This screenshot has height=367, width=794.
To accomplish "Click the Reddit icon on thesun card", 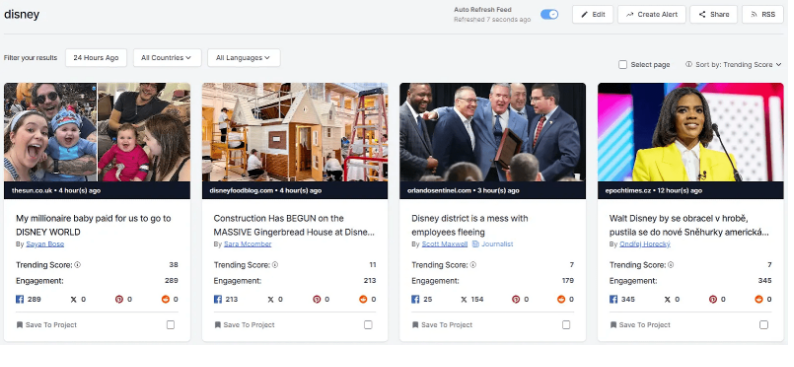I will (165, 299).
